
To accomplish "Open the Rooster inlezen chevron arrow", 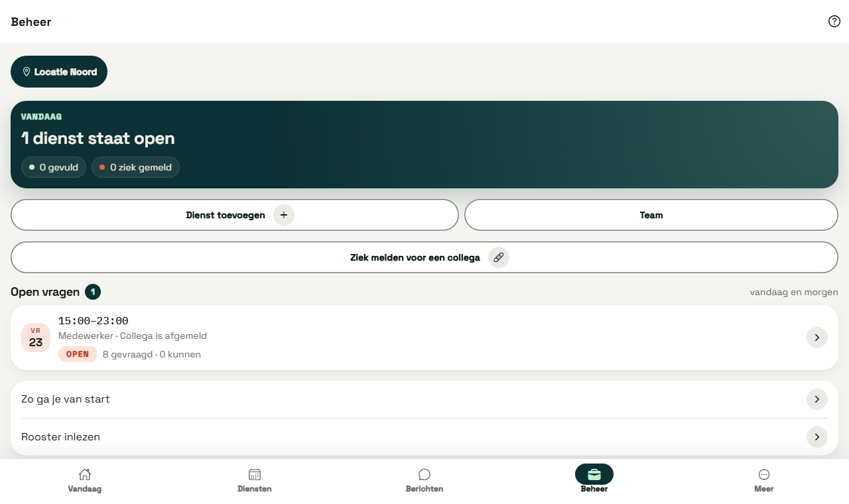I will [817, 437].
